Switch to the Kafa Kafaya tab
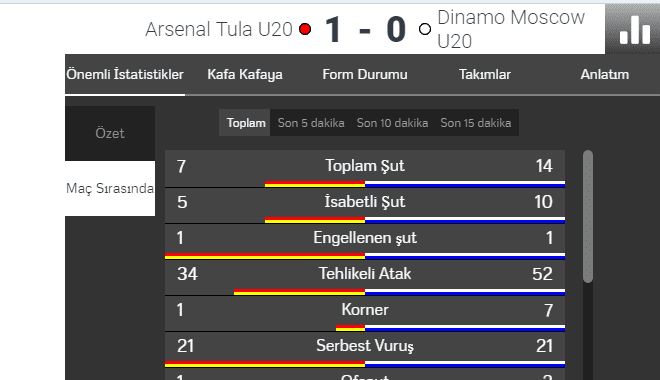This screenshot has height=380, width=660. click(x=245, y=74)
